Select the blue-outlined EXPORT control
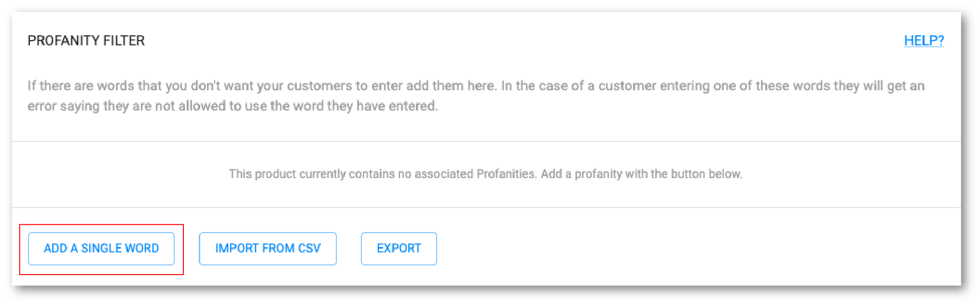The height and width of the screenshot is (305, 980). pyautogui.click(x=399, y=249)
